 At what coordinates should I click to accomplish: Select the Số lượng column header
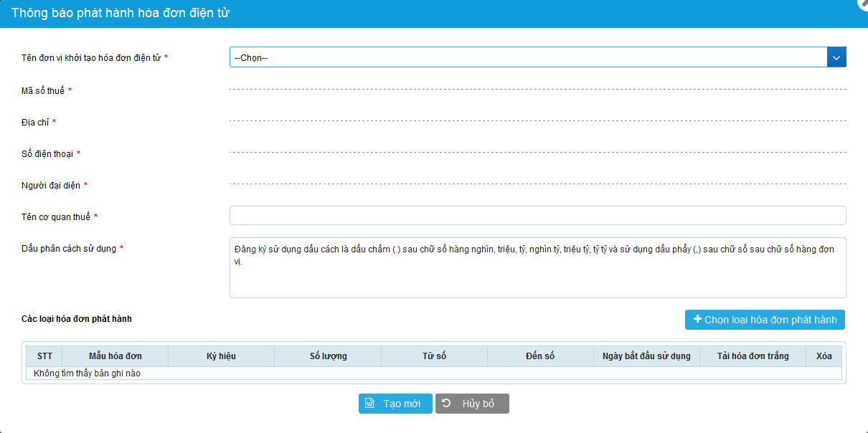(328, 356)
